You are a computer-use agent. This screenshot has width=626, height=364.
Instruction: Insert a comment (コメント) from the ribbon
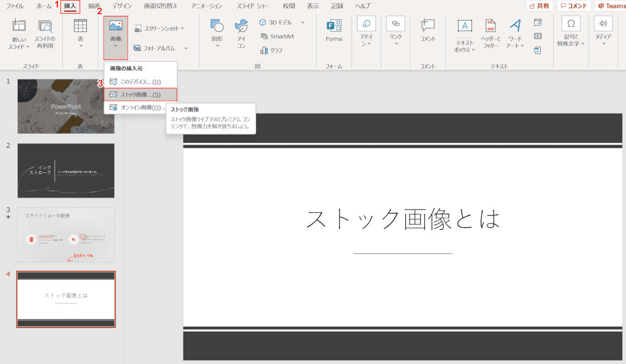(428, 31)
